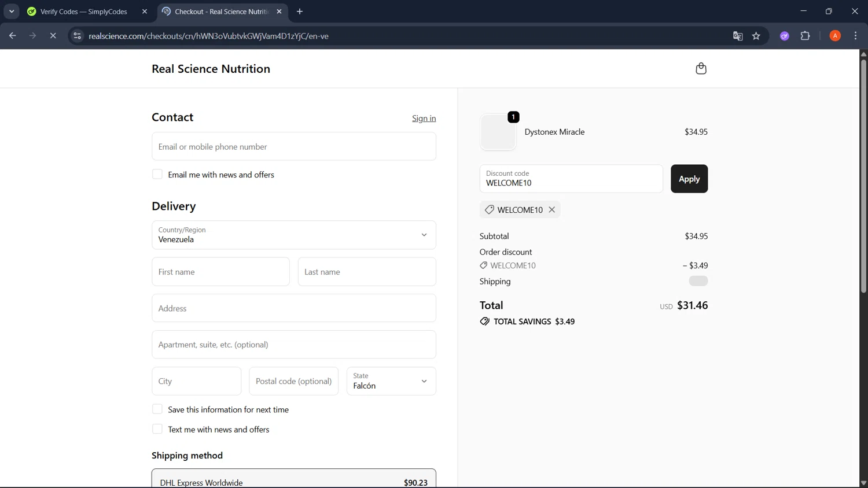Click the Sign in link
This screenshot has width=868, height=488.
(x=424, y=118)
